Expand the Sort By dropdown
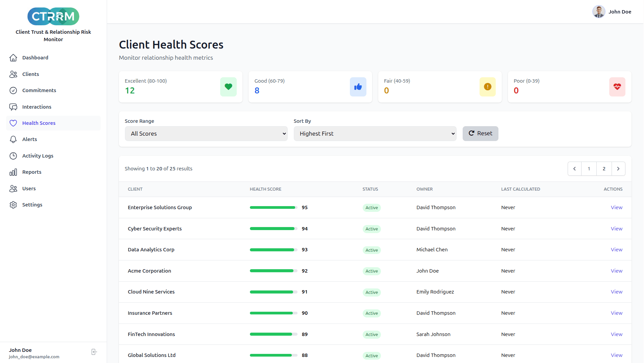 (x=375, y=134)
